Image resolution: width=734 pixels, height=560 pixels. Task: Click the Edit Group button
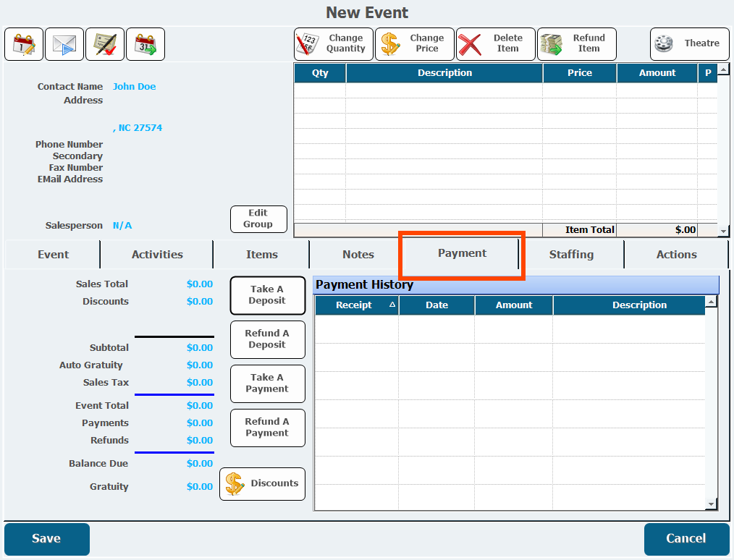[x=258, y=219]
